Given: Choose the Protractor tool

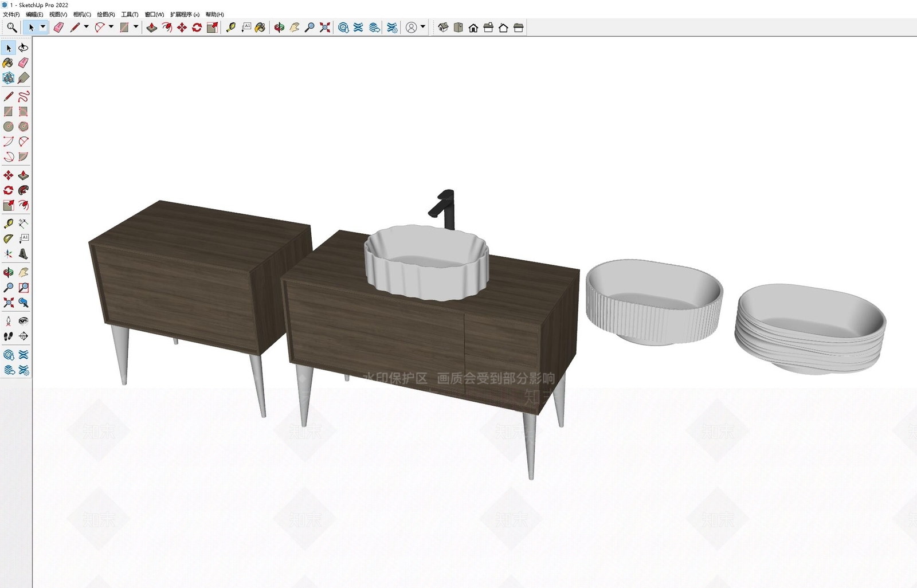Looking at the screenshot, I should pyautogui.click(x=8, y=238).
